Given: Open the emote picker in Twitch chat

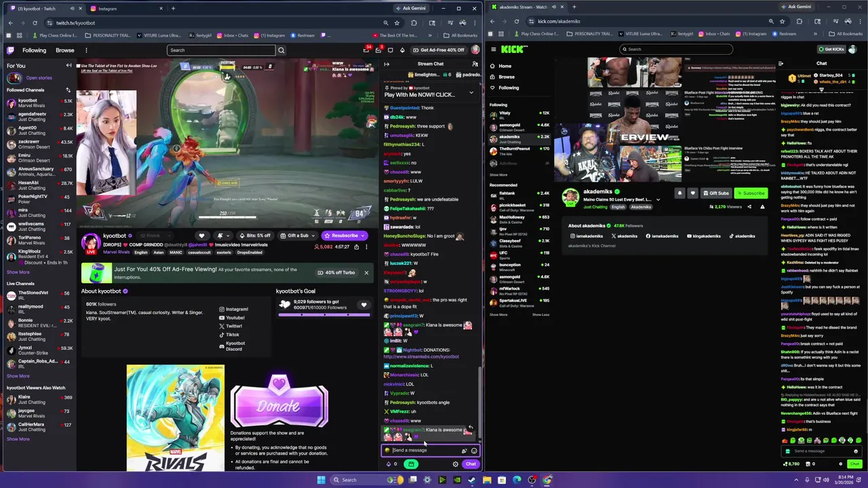Looking at the screenshot, I should 474,450.
